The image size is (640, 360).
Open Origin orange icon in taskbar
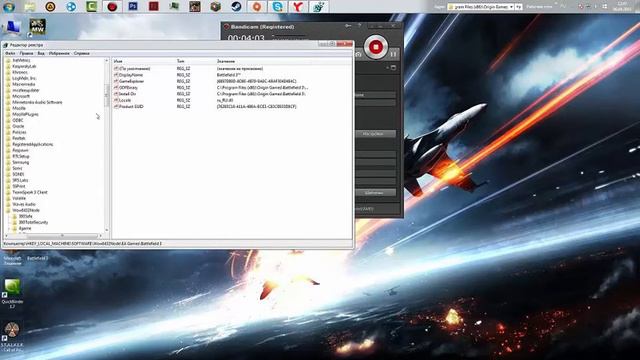tap(257, 7)
